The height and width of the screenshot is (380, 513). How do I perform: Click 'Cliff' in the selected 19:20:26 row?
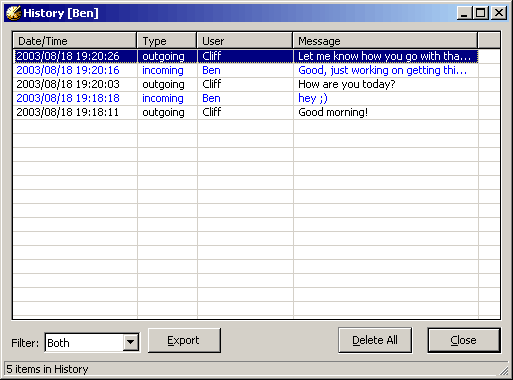[x=211, y=56]
